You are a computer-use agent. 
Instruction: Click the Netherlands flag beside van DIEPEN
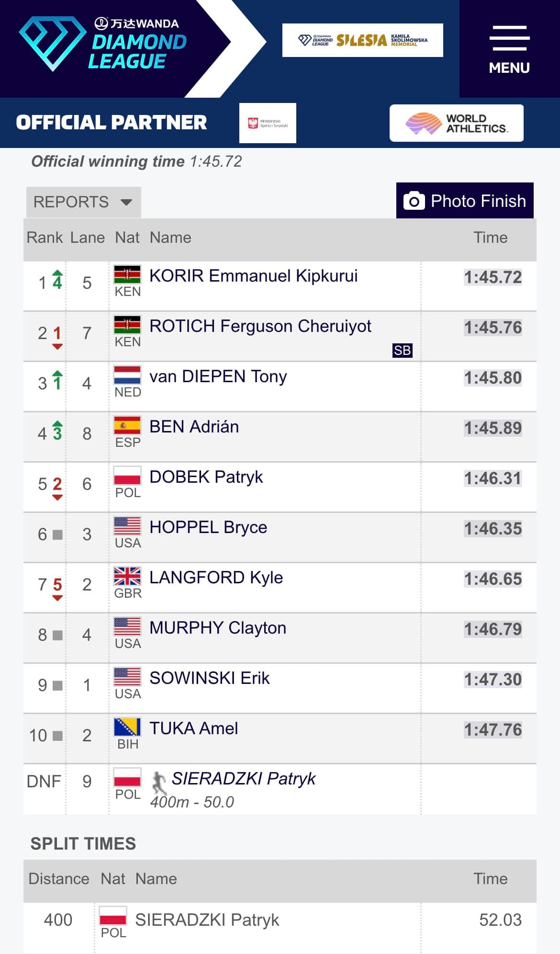(127, 375)
